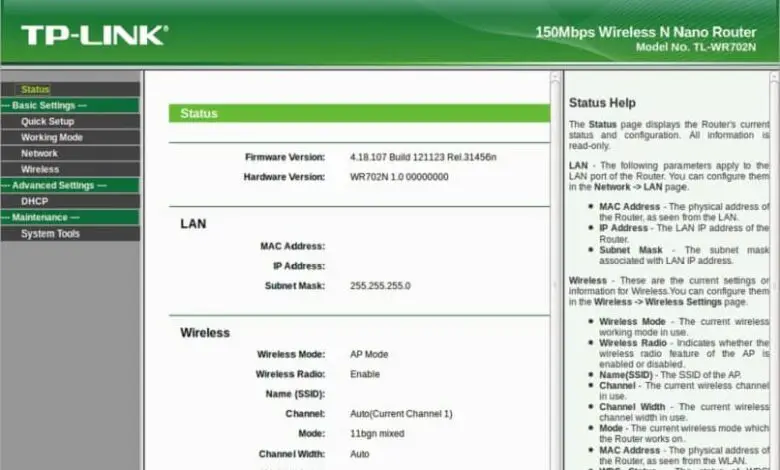This screenshot has width=780, height=470.
Task: Click the Firmware Version label
Action: pos(285,157)
